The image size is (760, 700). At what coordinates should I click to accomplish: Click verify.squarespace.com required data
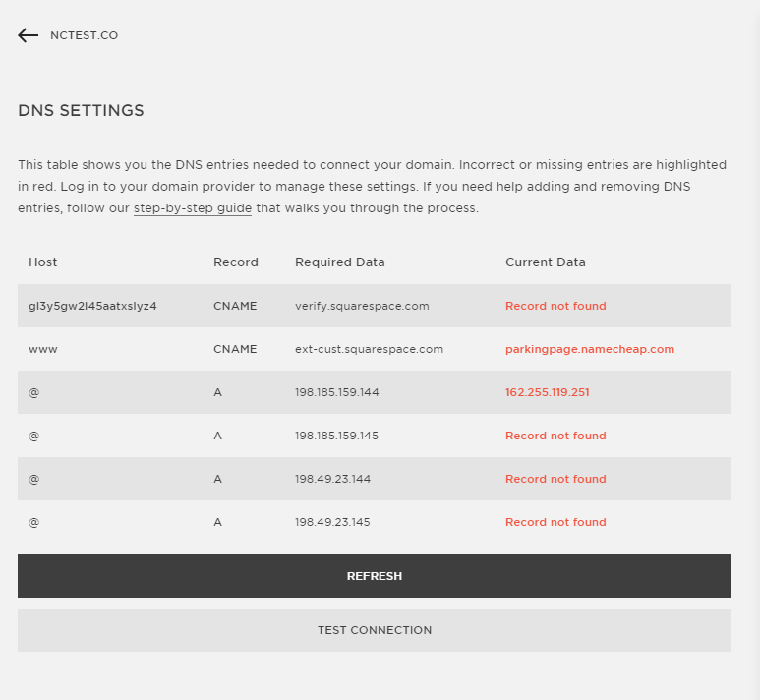(362, 307)
